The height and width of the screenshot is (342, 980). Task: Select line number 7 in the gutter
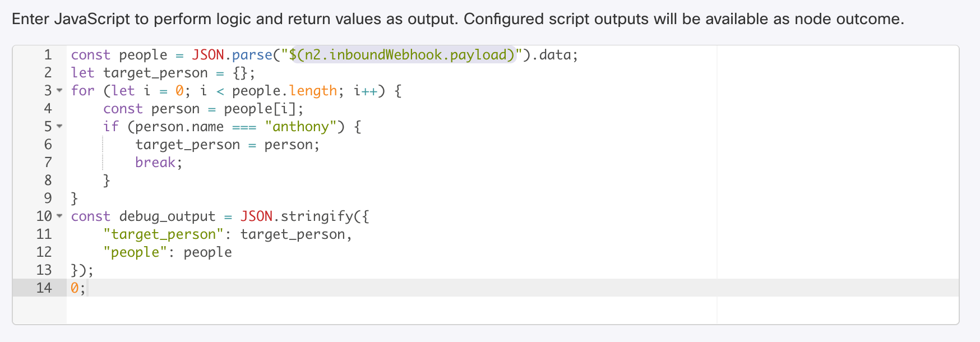48,163
